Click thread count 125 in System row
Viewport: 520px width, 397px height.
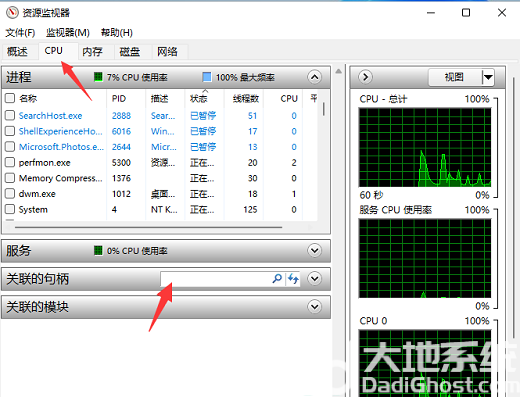click(x=250, y=210)
